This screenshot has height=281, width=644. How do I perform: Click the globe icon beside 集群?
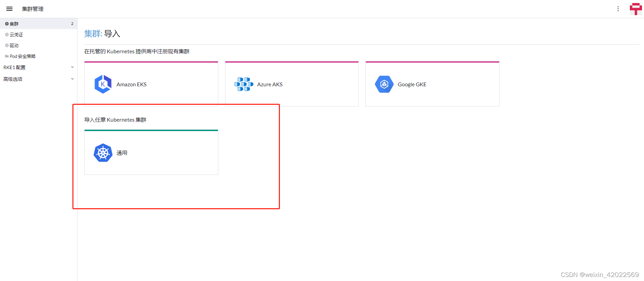point(7,24)
